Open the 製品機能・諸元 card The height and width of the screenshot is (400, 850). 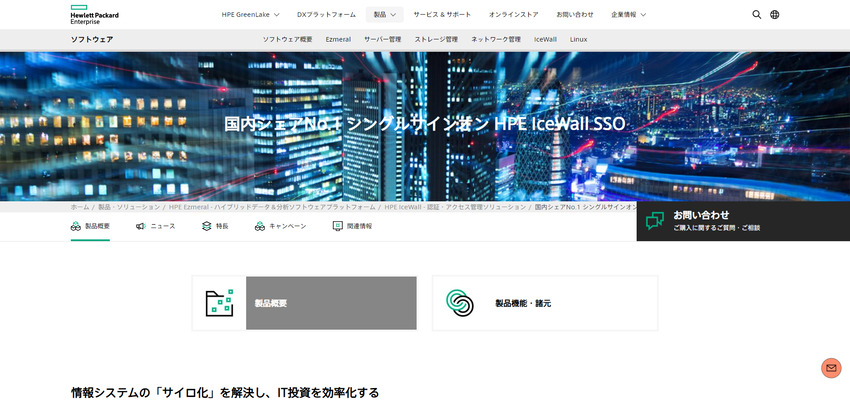(545, 303)
